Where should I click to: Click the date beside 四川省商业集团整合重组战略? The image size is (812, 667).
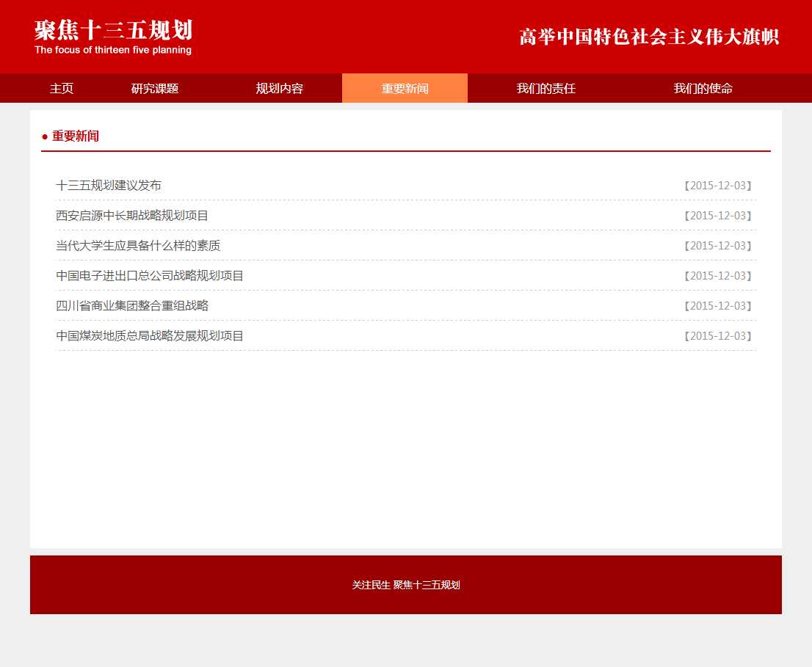[x=718, y=306]
